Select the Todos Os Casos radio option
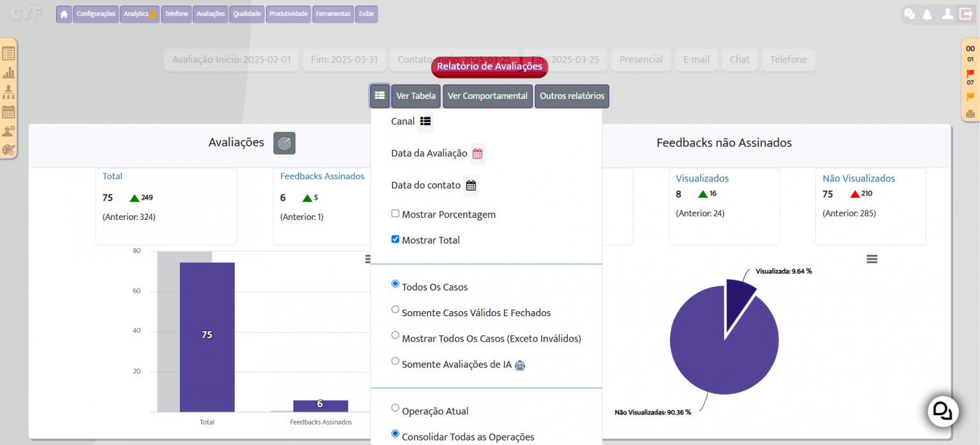This screenshot has height=445, width=980. coord(396,284)
